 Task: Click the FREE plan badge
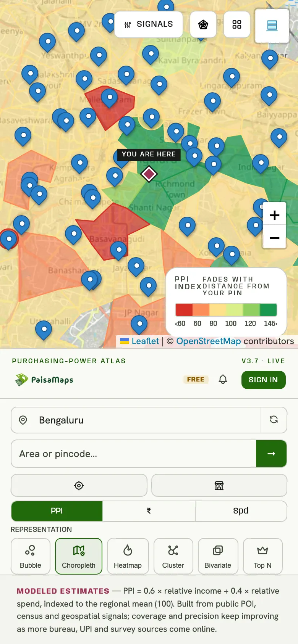(x=196, y=380)
